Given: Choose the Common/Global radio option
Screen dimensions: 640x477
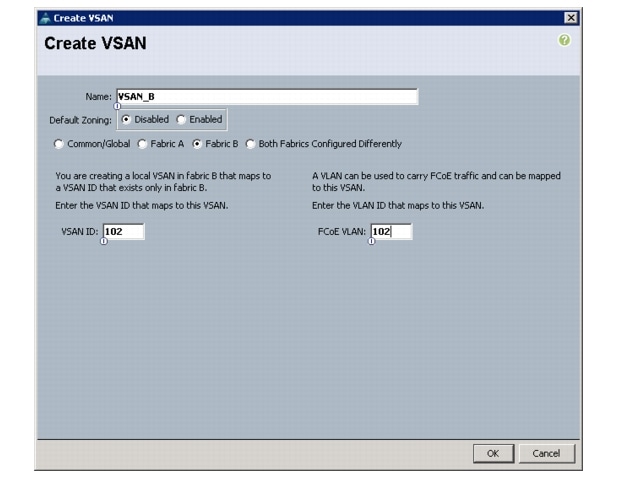Looking at the screenshot, I should pyautogui.click(x=58, y=144).
